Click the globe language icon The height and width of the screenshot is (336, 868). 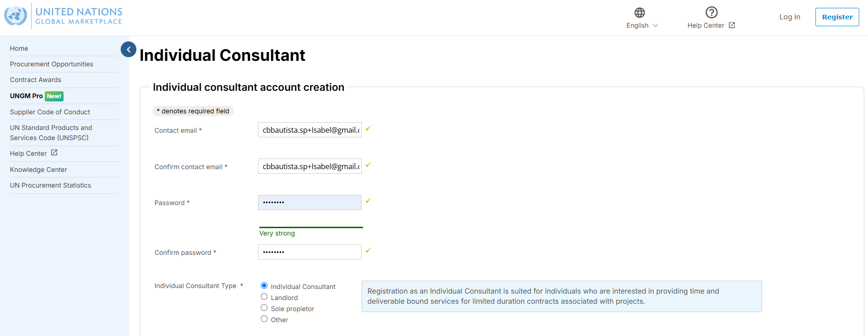[x=639, y=12]
